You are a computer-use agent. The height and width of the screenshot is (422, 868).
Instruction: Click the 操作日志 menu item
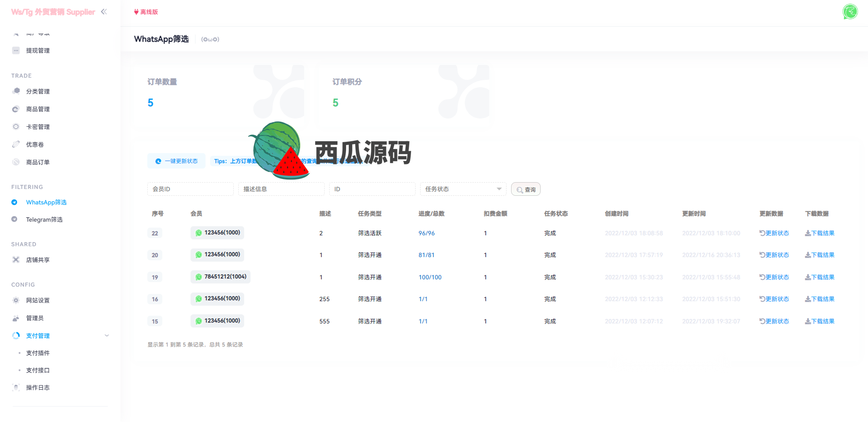click(x=38, y=387)
